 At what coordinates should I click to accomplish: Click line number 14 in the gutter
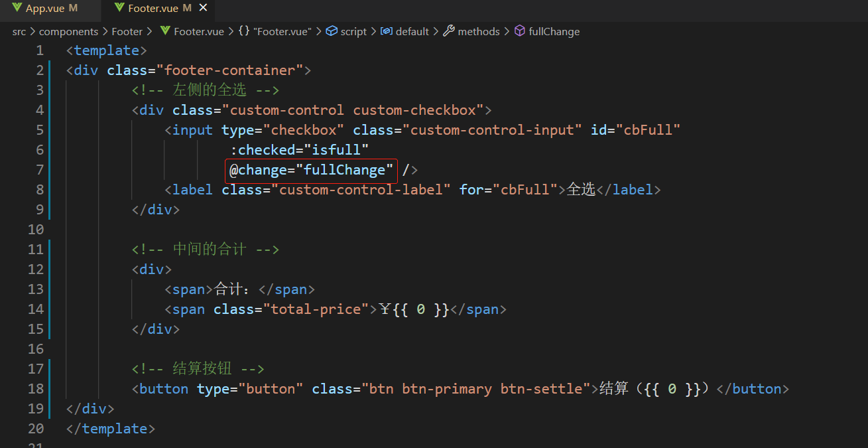[36, 309]
